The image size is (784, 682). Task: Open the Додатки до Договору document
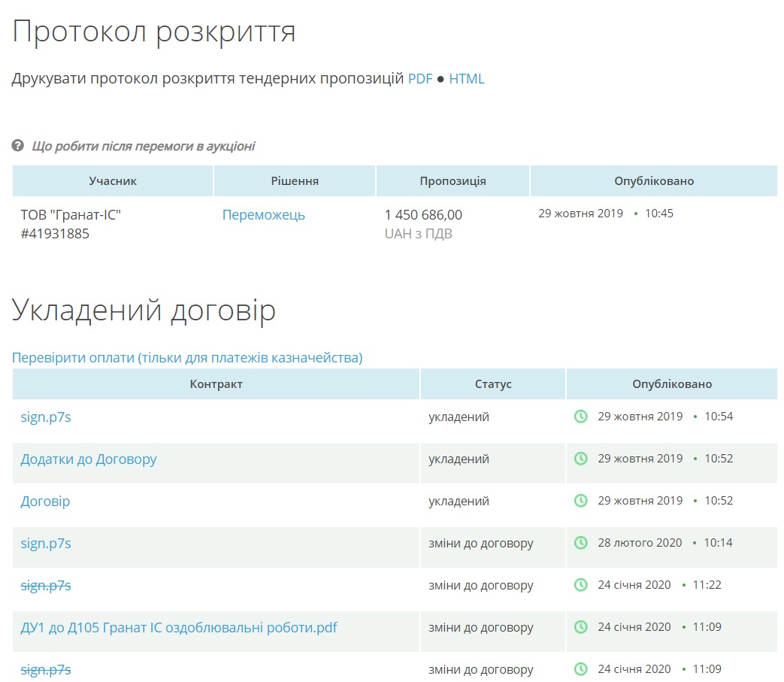point(89,459)
